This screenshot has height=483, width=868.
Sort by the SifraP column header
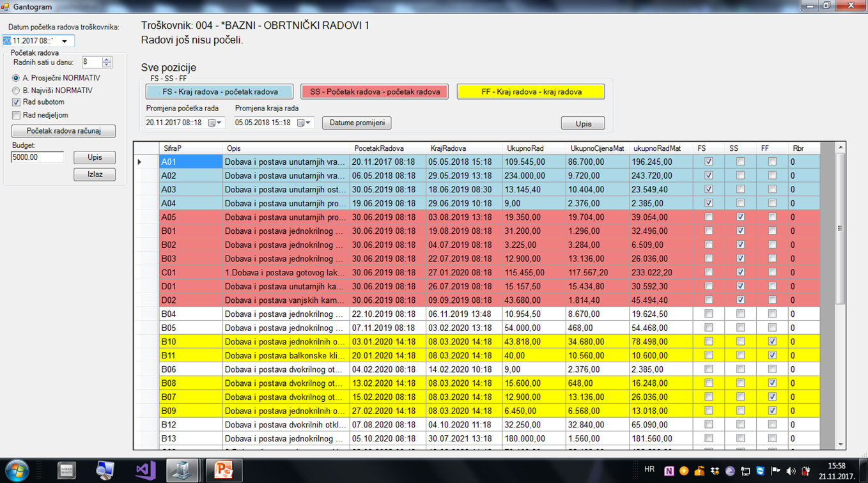190,148
